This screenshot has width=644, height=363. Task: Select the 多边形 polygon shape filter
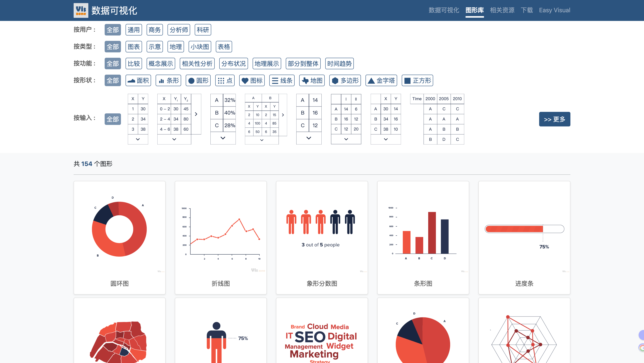point(345,81)
